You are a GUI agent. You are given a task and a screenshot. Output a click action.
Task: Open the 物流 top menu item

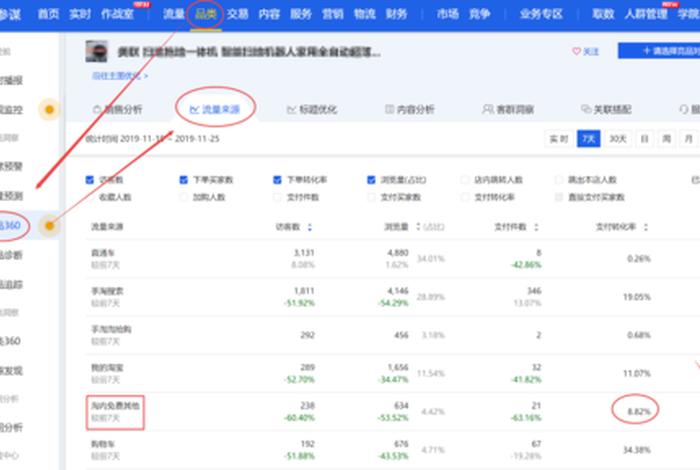click(364, 14)
